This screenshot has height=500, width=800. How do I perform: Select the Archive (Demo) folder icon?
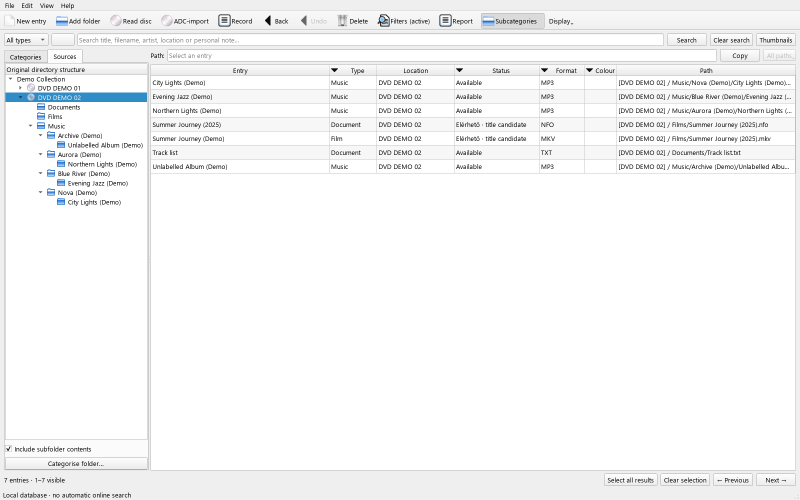(51, 135)
